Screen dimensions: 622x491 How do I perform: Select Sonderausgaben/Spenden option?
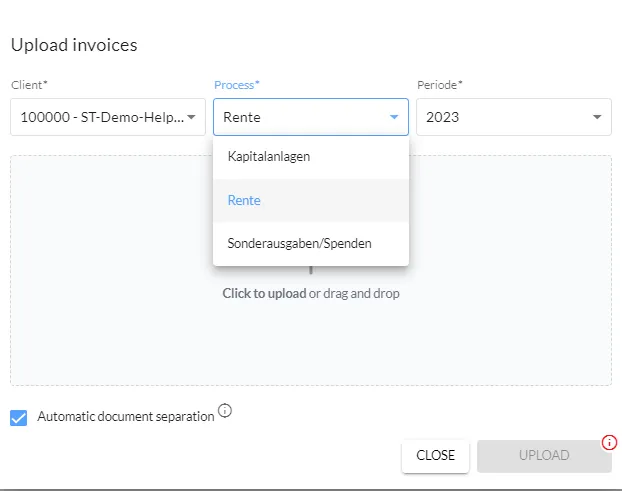click(x=311, y=244)
